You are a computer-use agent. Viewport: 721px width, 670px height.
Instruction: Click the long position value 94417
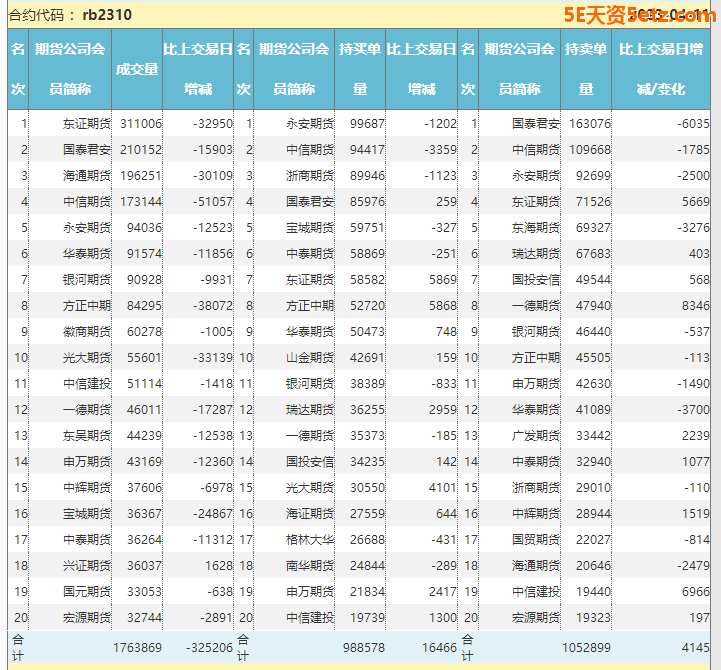pyautogui.click(x=367, y=149)
